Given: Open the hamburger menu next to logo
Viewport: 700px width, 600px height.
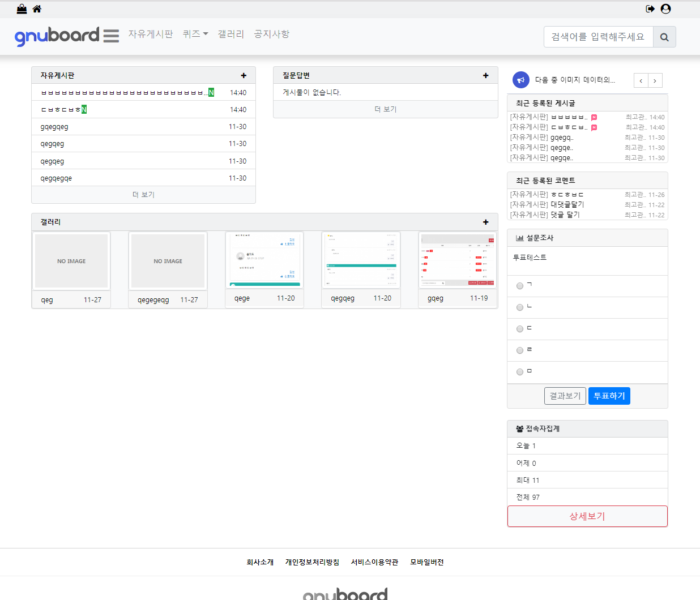Looking at the screenshot, I should (111, 36).
